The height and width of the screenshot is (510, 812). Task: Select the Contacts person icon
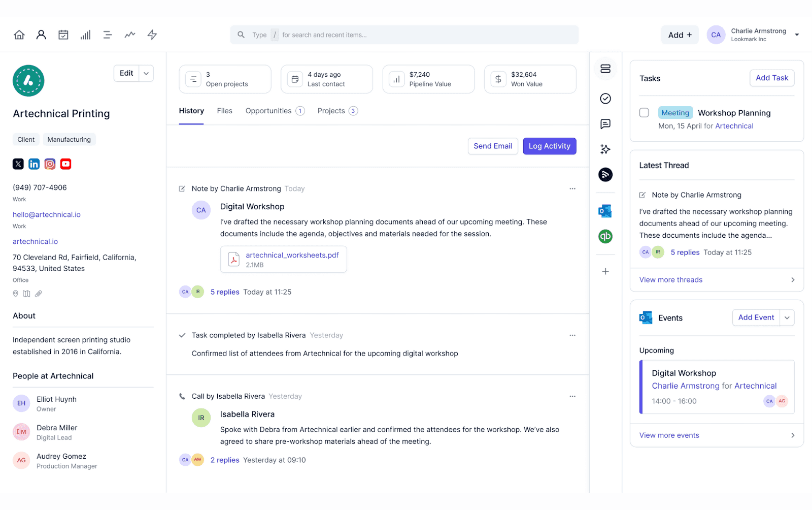tap(41, 35)
